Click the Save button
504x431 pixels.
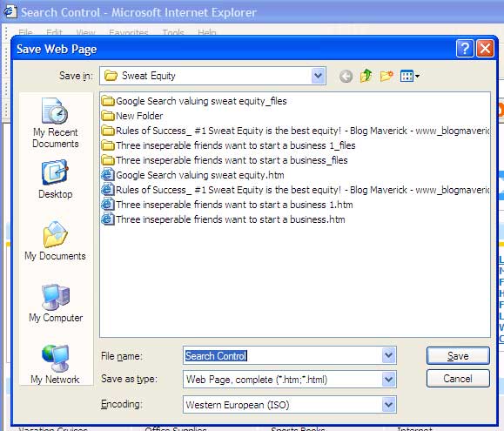point(458,356)
